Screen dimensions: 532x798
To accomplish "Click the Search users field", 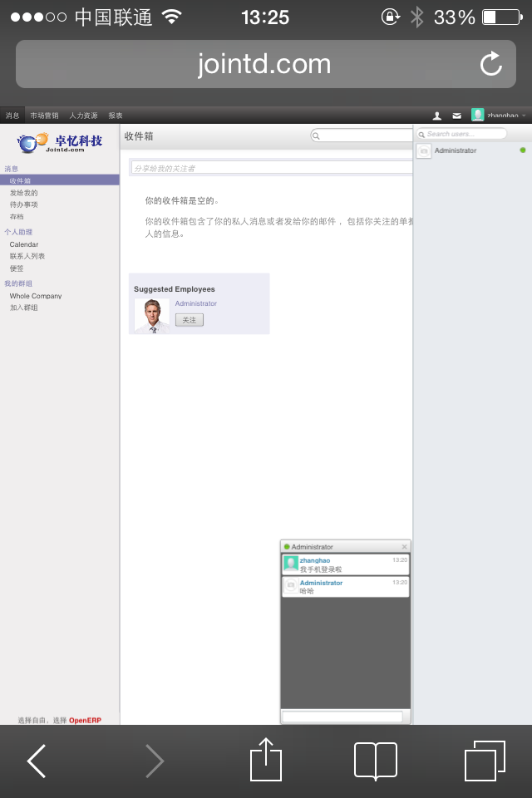I will pyautogui.click(x=464, y=134).
